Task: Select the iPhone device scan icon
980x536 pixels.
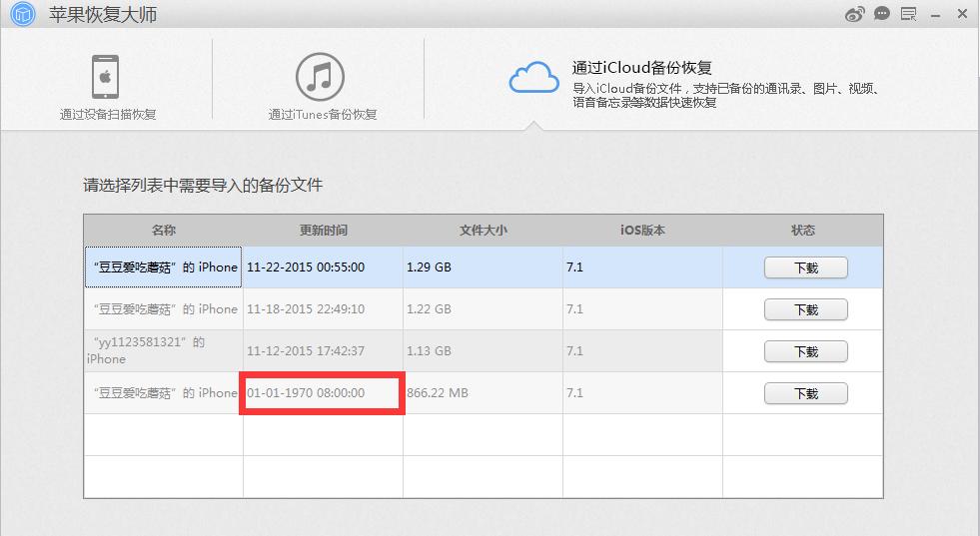Action: click(x=105, y=76)
